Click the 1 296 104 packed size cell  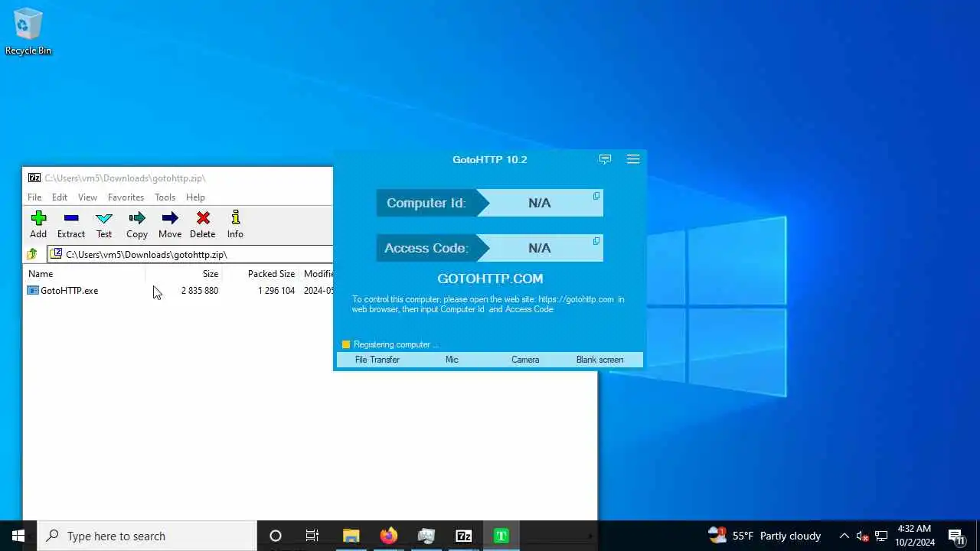tap(276, 291)
